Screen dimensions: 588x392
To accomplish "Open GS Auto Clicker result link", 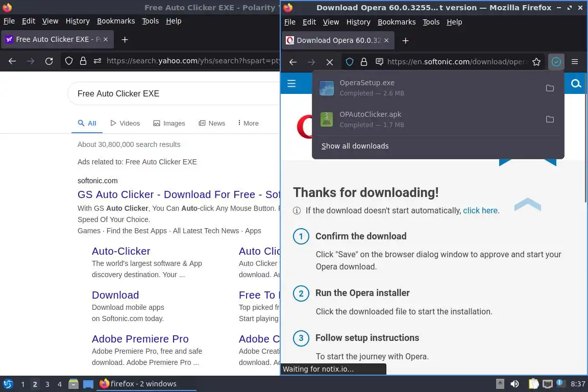I will tap(179, 194).
